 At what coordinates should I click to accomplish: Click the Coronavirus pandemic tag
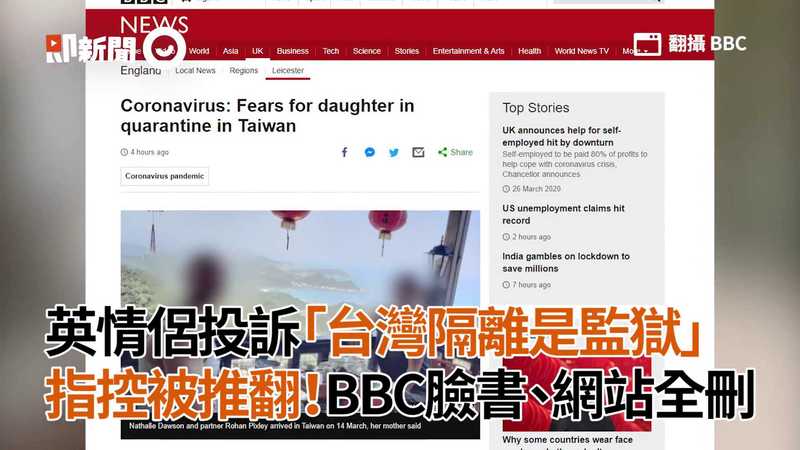pyautogui.click(x=164, y=176)
